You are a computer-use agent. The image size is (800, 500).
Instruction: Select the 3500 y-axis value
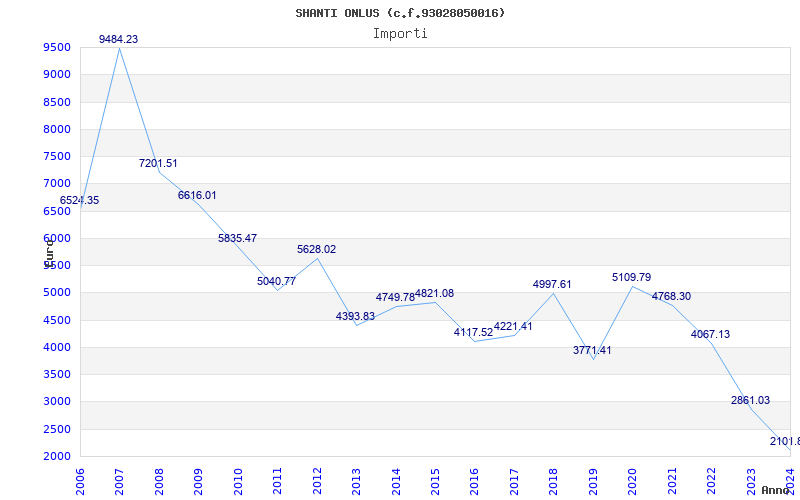pos(57,374)
